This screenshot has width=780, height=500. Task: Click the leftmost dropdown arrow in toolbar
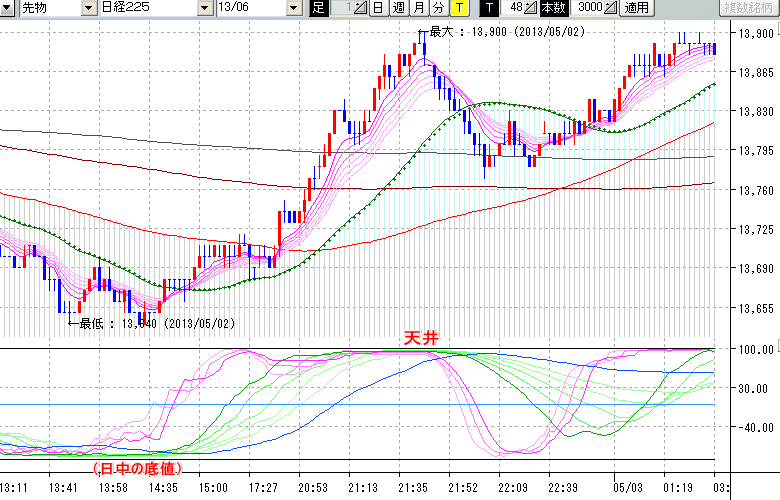pos(9,8)
